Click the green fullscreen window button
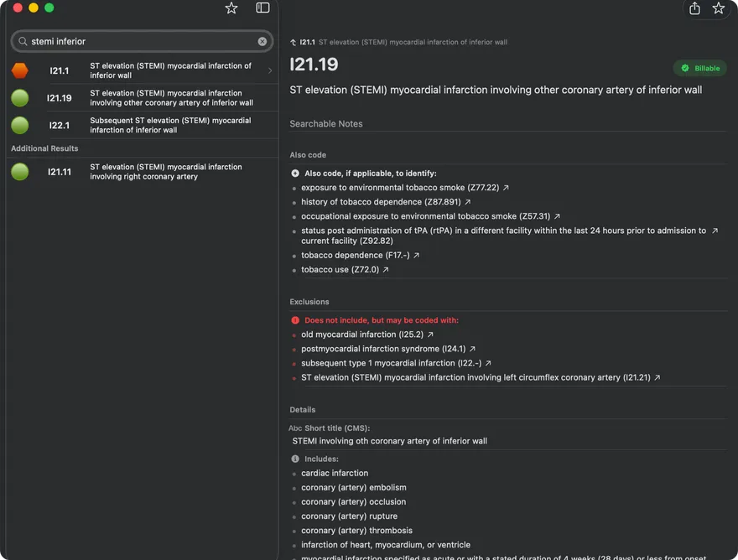 49,8
